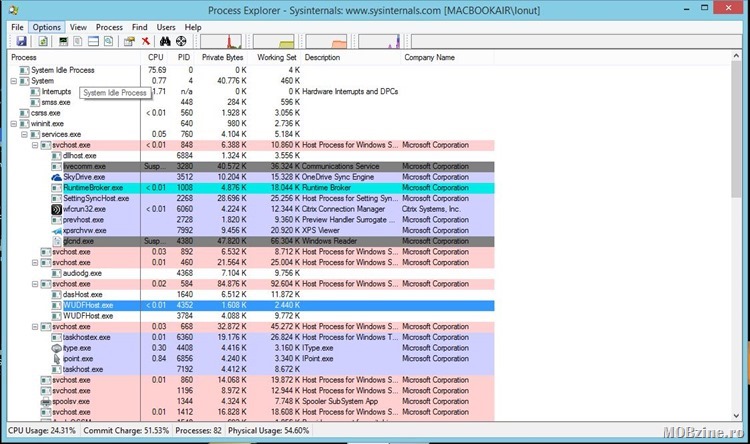The image size is (750, 444).
Task: Click the spoolsv.exe printer icon
Action: [46, 401]
